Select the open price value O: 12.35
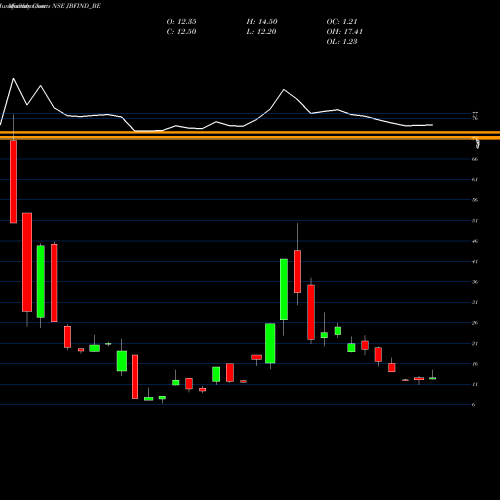The height and width of the screenshot is (500, 500). click(181, 22)
